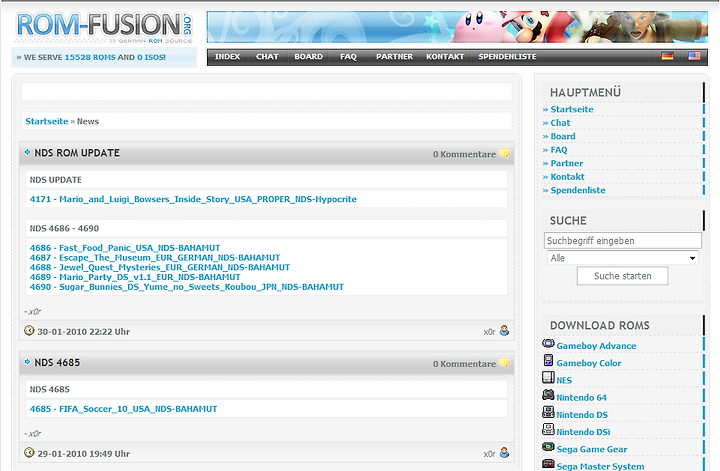Open Startseite in the Hauptmenü sidebar
The width and height of the screenshot is (720, 471).
[x=572, y=109]
